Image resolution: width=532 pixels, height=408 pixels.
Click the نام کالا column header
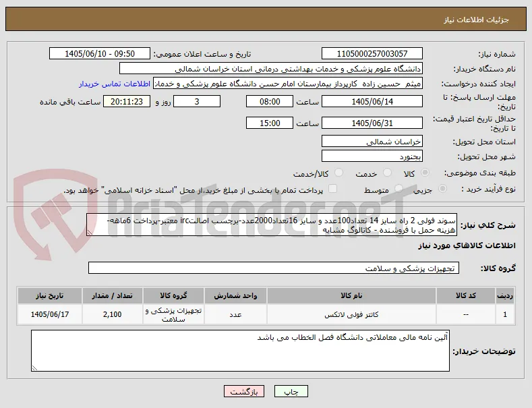point(351,295)
